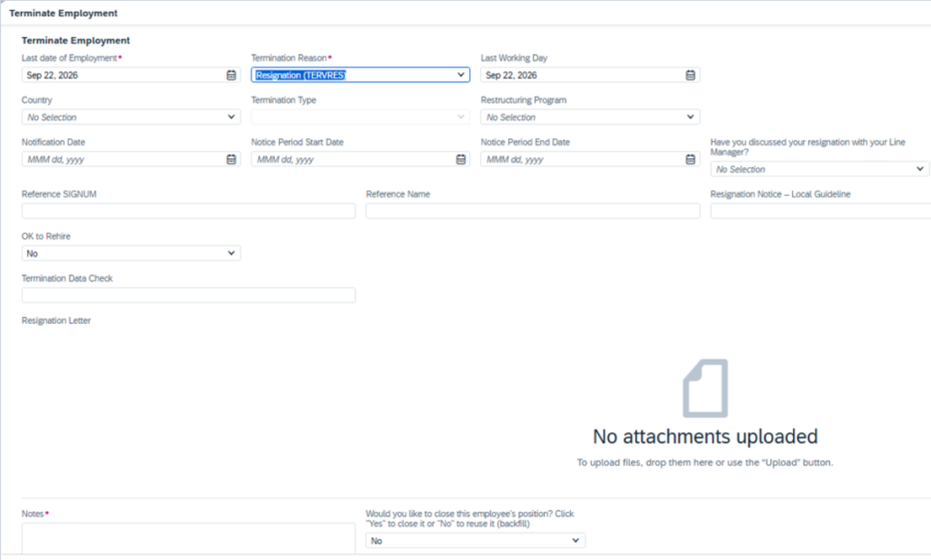Open calendar for Last date of Employment

tap(231, 75)
